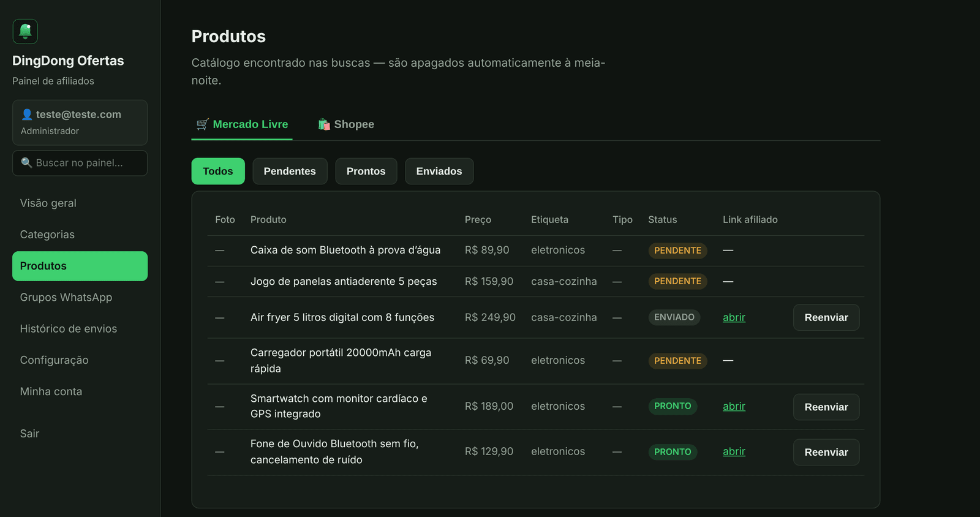Click Reenviar for the Air fryer product
The image size is (980, 517).
[826, 317]
